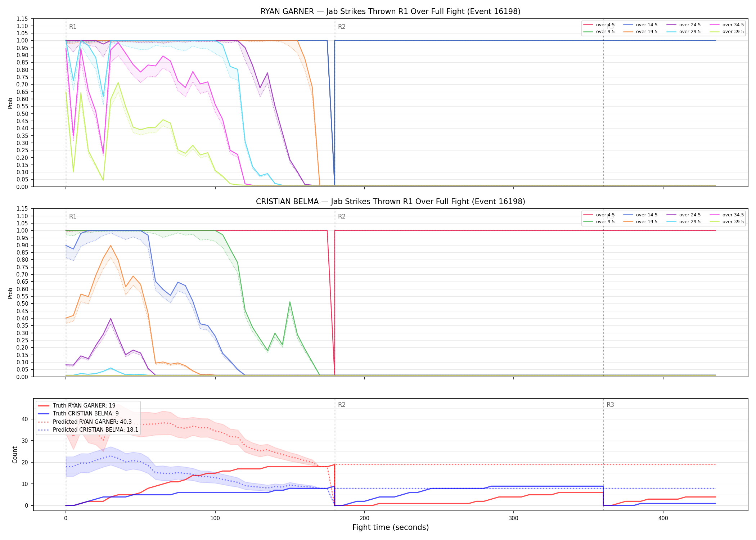Select 'over 29.5' in Ryan Garner legend

(x=684, y=32)
